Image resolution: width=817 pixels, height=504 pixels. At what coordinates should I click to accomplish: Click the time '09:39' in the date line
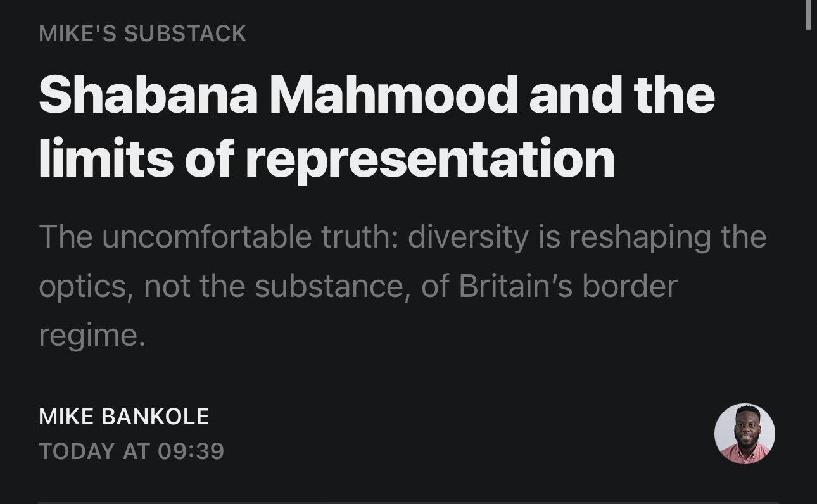tap(191, 451)
